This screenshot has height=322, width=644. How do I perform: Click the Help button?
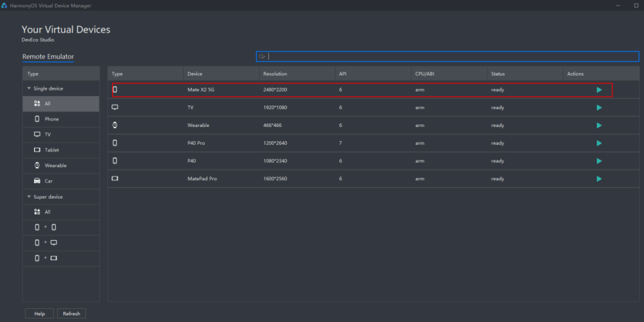[x=39, y=314]
